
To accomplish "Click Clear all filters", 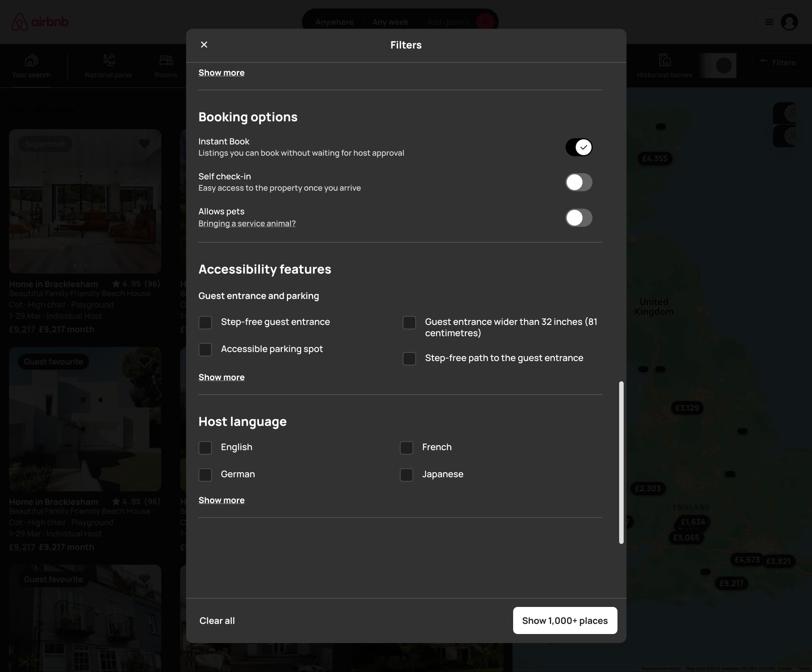I will coord(217,620).
